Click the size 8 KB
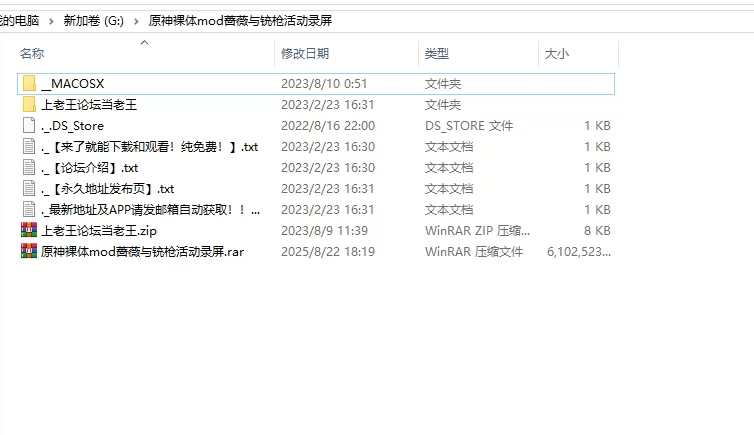 [x=597, y=231]
